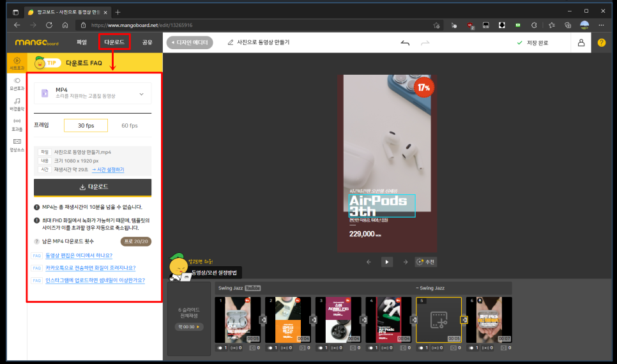Open the 세트효과 sidebar panel
The image size is (617, 364).
click(x=17, y=63)
